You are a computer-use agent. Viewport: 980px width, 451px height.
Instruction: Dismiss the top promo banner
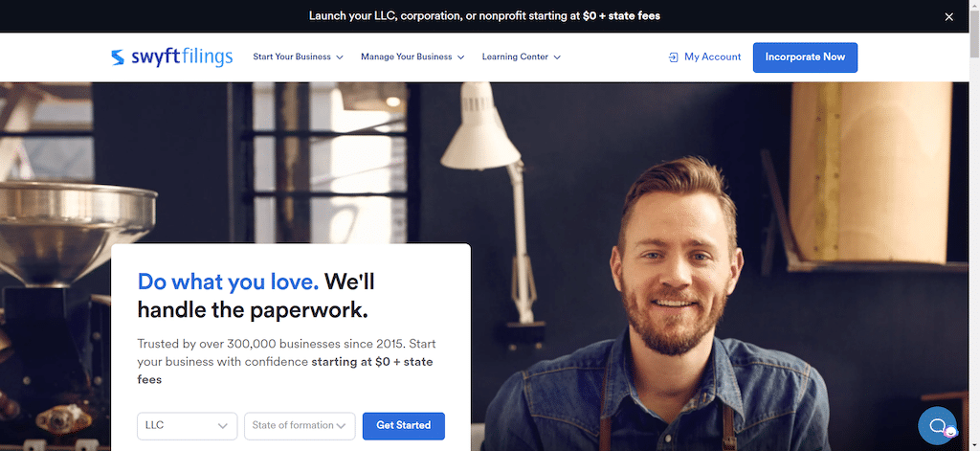(948, 17)
